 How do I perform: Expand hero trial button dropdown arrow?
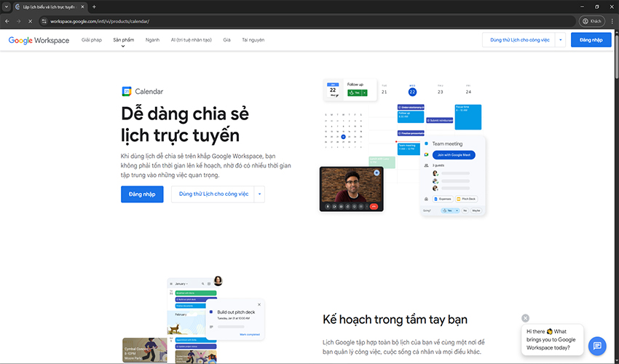pyautogui.click(x=259, y=194)
